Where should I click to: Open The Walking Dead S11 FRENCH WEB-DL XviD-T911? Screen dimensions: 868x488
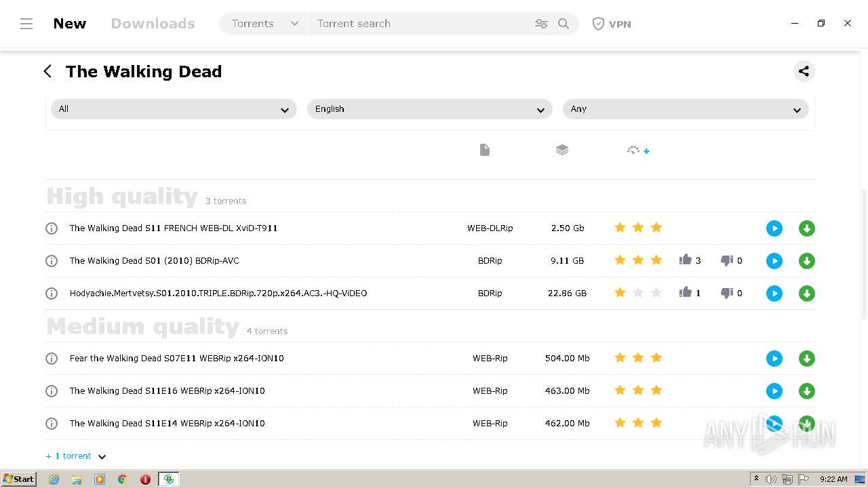(x=174, y=228)
